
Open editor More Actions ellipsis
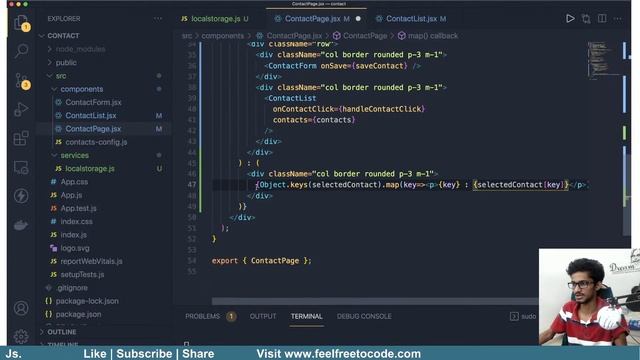618,19
